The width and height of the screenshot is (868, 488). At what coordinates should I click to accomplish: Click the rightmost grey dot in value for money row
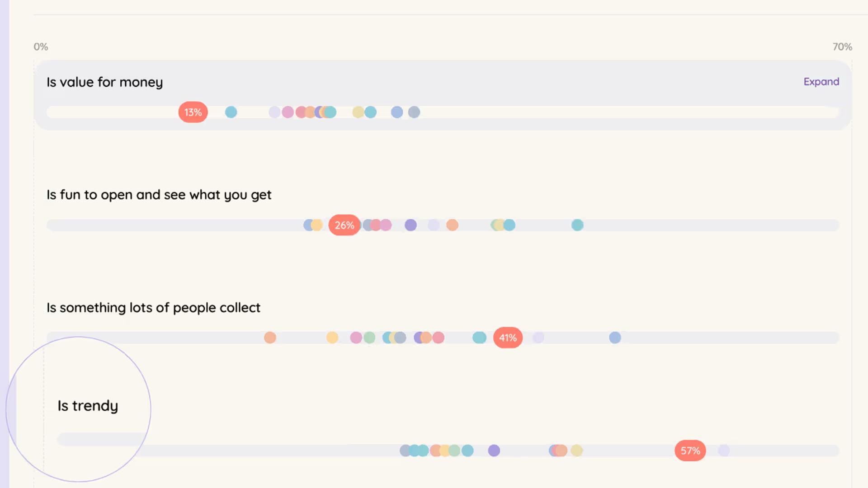[x=414, y=112]
